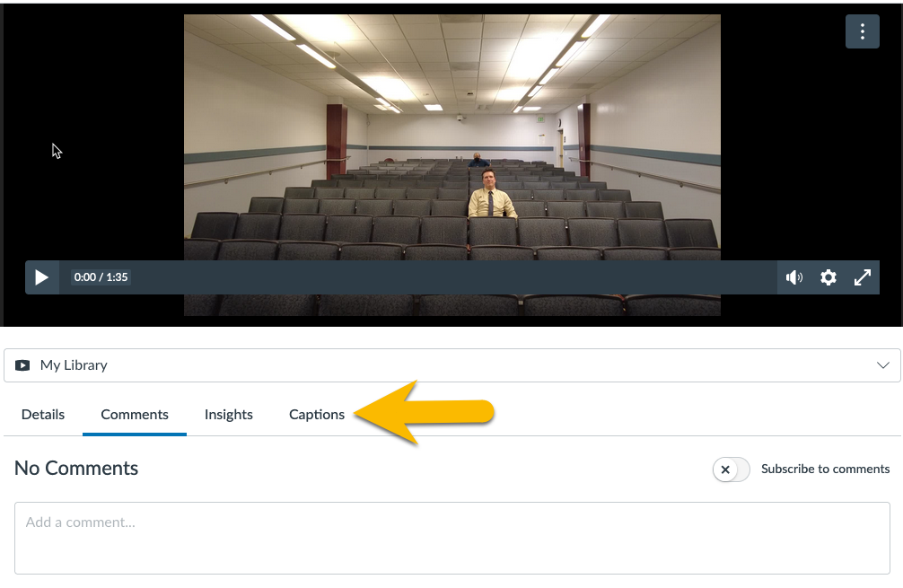Expand video to fullscreen
This screenshot has width=903, height=588.
(862, 277)
